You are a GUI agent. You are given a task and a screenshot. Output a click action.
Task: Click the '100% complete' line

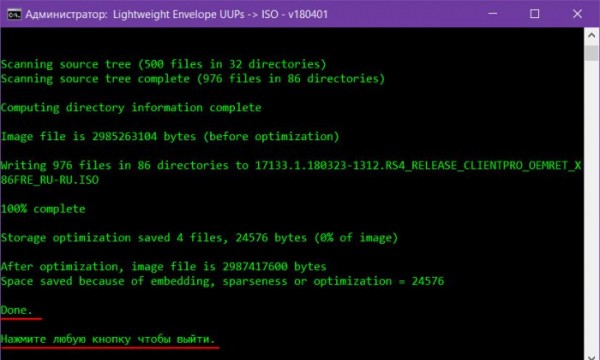[43, 209]
